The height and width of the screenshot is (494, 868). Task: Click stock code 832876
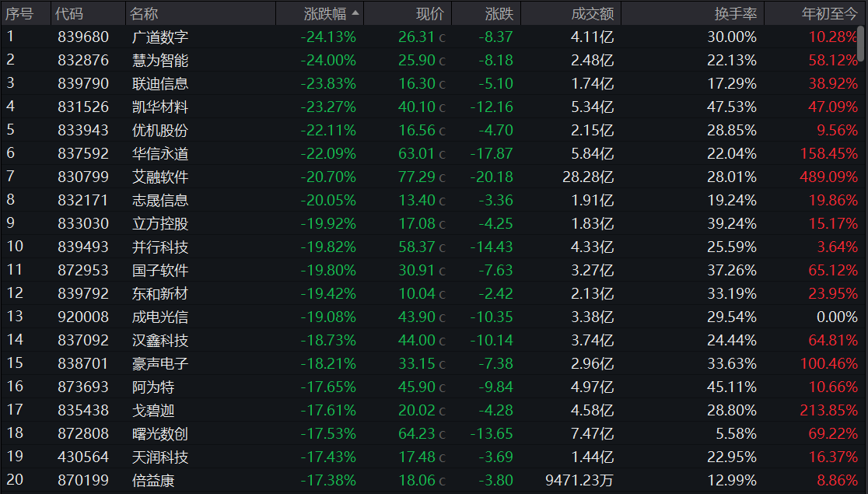click(x=83, y=61)
